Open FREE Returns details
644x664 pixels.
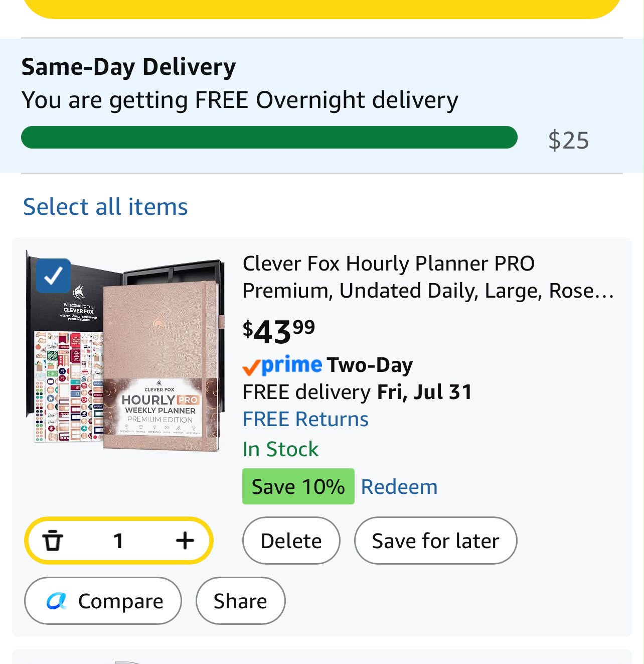click(x=305, y=419)
